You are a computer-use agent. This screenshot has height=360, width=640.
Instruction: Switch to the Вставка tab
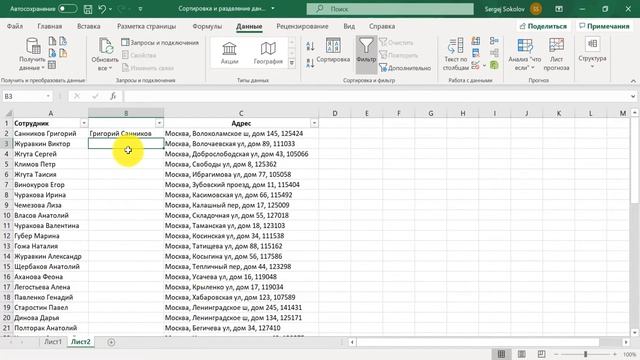click(x=89, y=26)
